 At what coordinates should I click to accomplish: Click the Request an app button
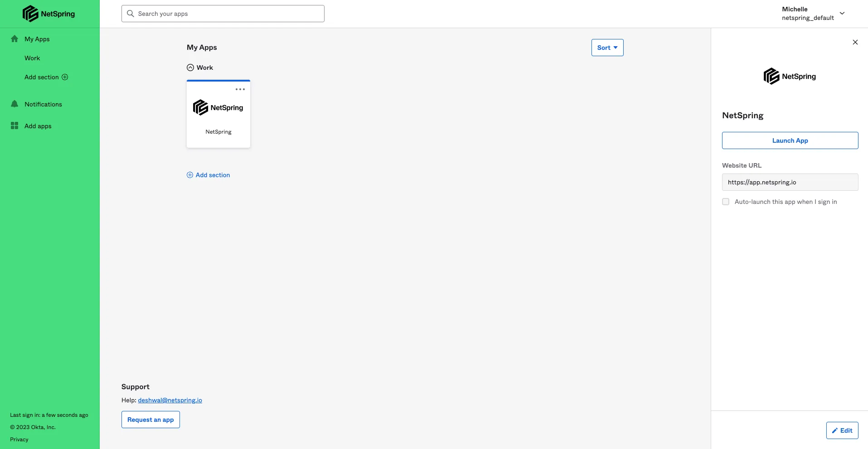click(x=150, y=420)
